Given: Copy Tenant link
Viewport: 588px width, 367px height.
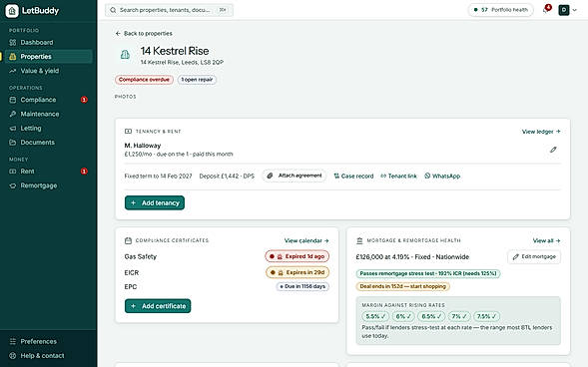Looking at the screenshot, I should pos(398,176).
